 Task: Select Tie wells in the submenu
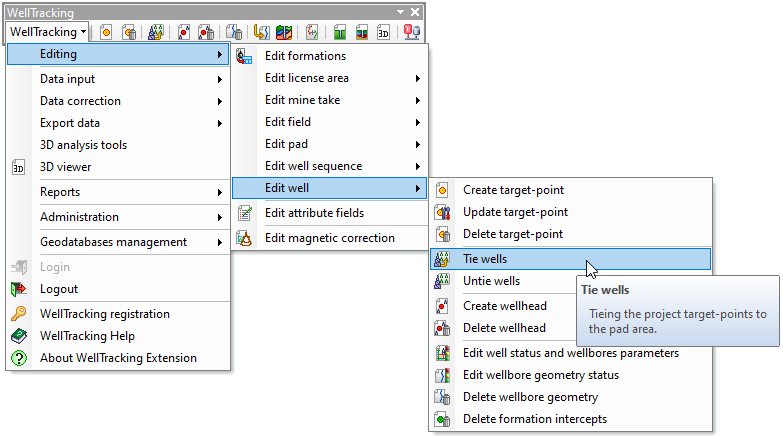coord(570,259)
